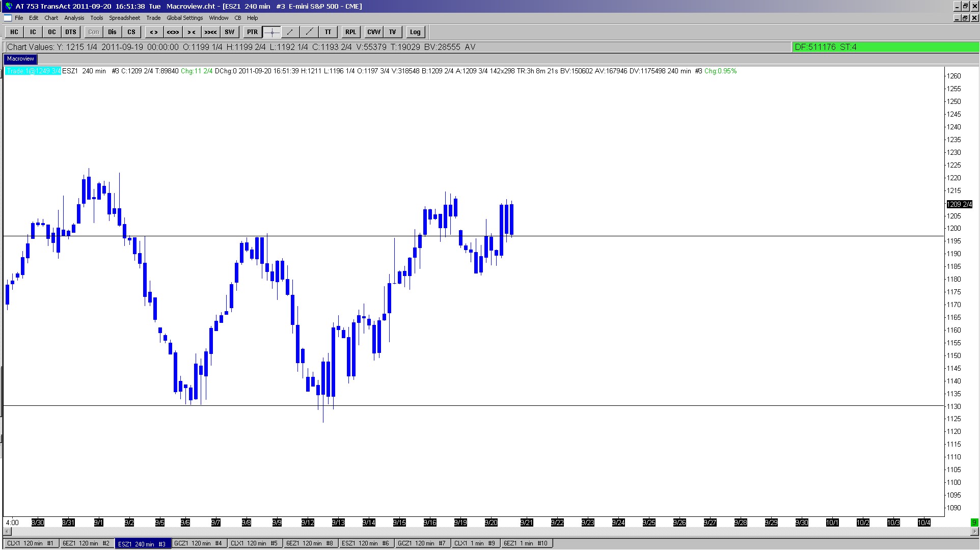Click the RPL replay button

coord(350,32)
